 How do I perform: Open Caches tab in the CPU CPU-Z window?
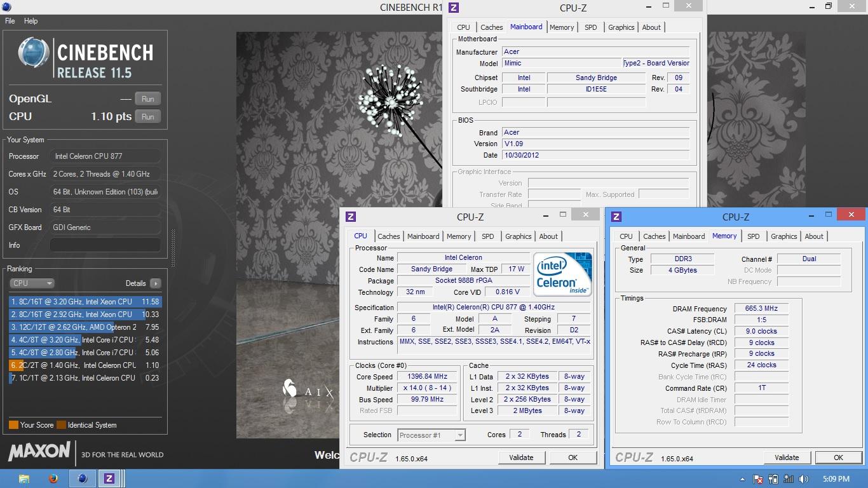[389, 236]
